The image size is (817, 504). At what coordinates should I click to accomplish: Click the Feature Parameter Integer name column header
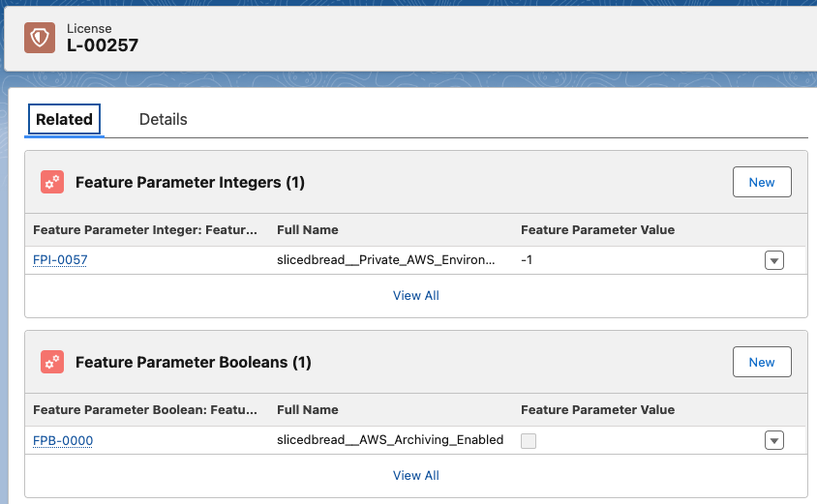pyautogui.click(x=145, y=230)
